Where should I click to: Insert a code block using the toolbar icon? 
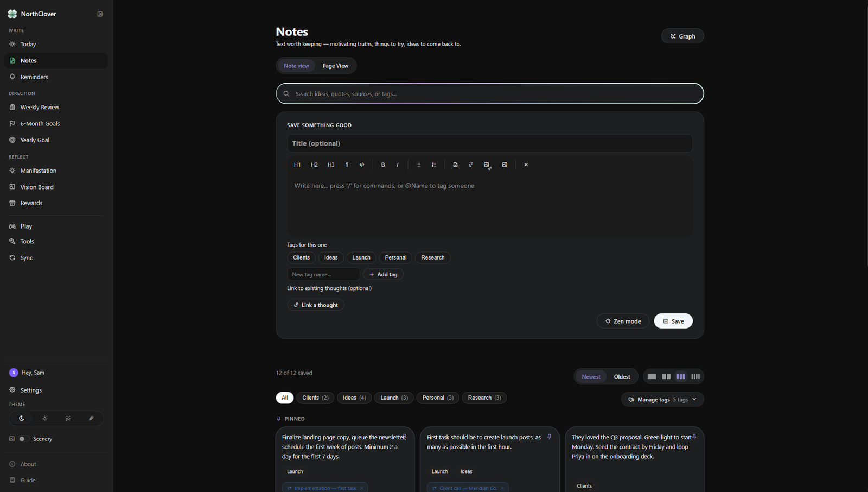coord(362,165)
